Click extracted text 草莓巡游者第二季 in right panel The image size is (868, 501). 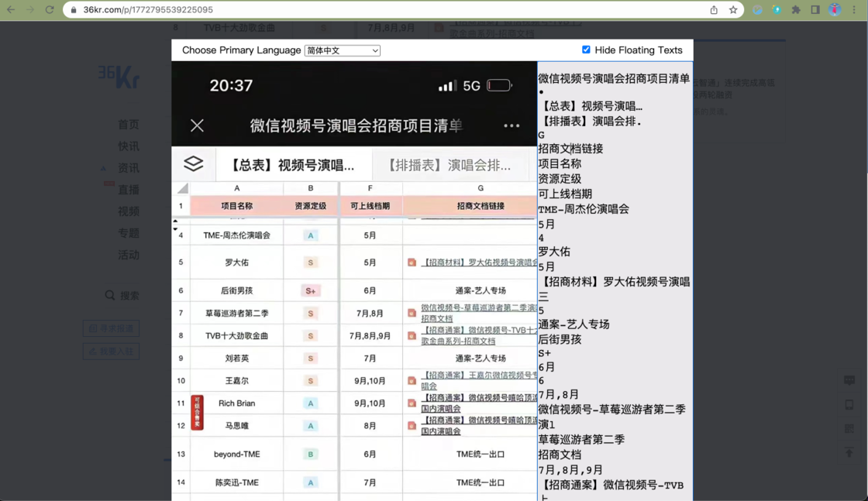click(581, 440)
